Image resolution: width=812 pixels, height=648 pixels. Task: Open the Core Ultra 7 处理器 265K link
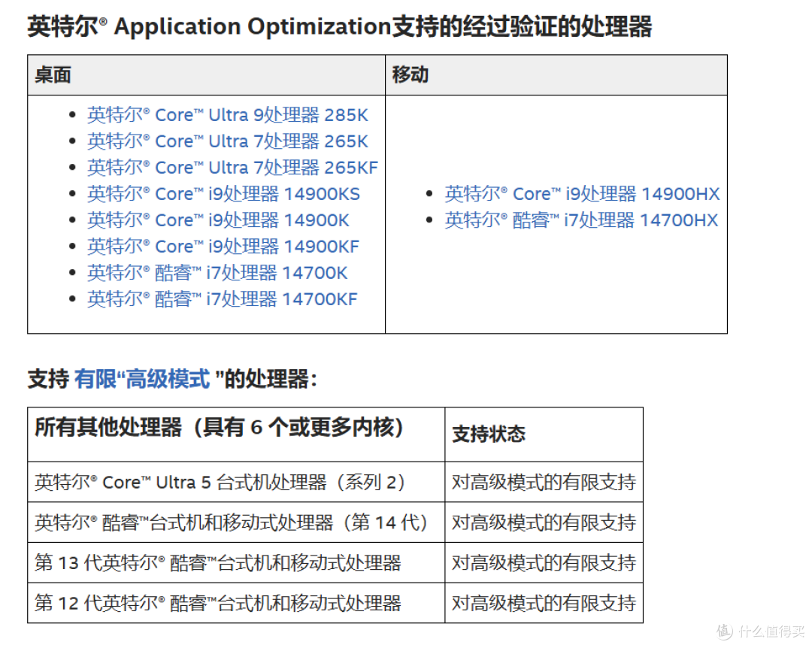coord(227,141)
